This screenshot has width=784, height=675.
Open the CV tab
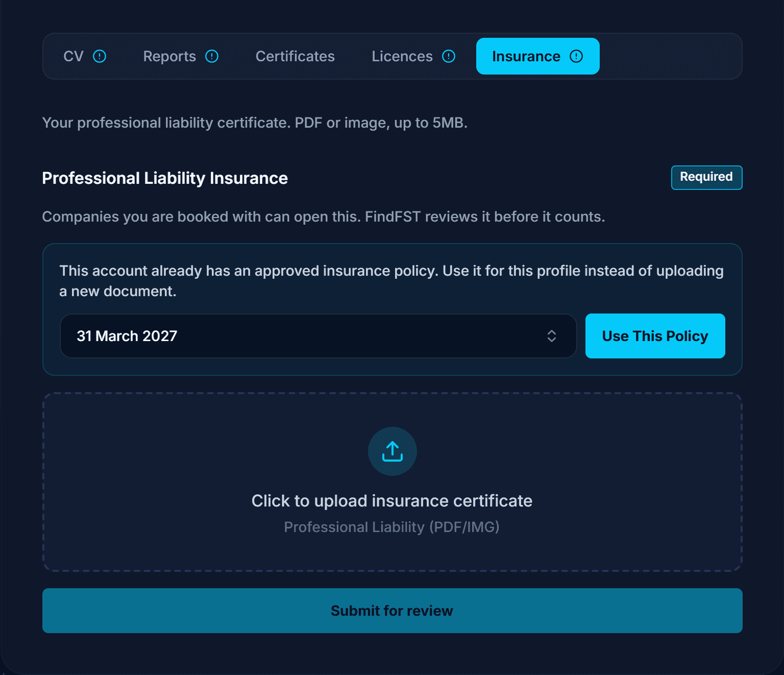click(85, 56)
